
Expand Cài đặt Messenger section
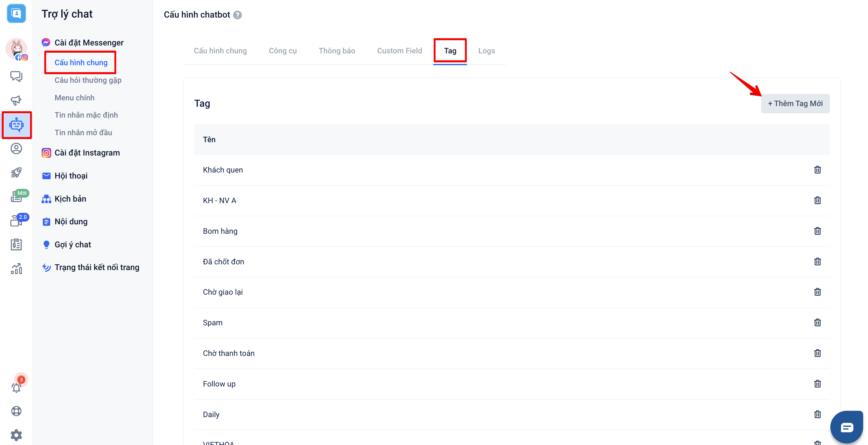tap(89, 43)
